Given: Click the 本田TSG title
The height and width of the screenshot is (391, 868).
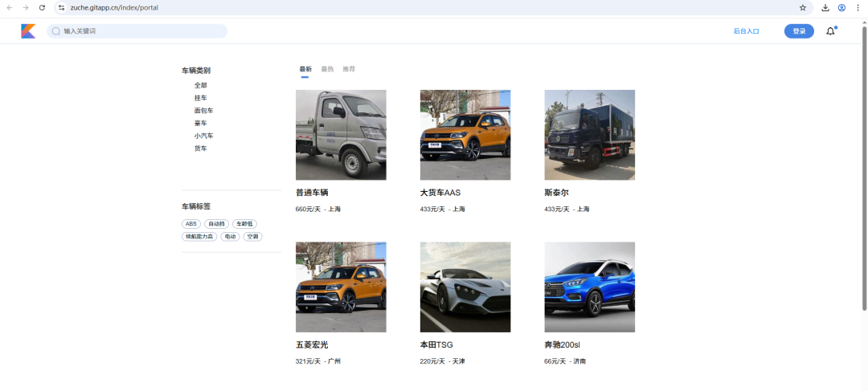Looking at the screenshot, I should pyautogui.click(x=436, y=345).
